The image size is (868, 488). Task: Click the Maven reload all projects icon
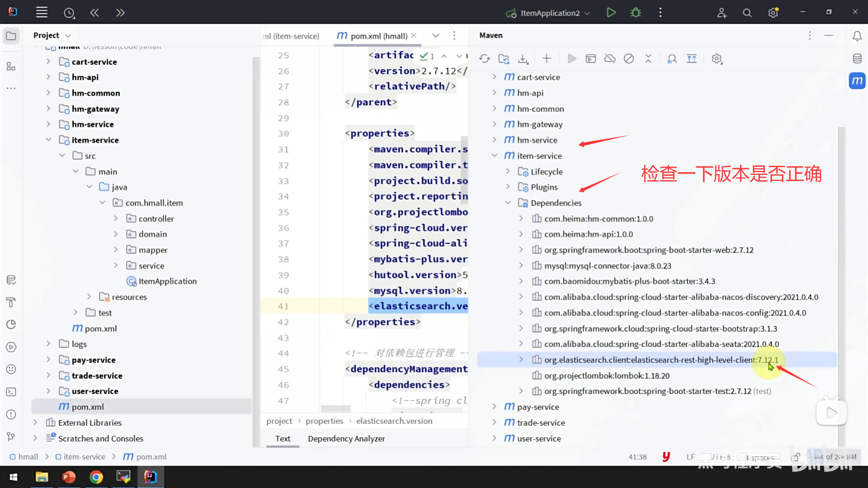(484, 59)
